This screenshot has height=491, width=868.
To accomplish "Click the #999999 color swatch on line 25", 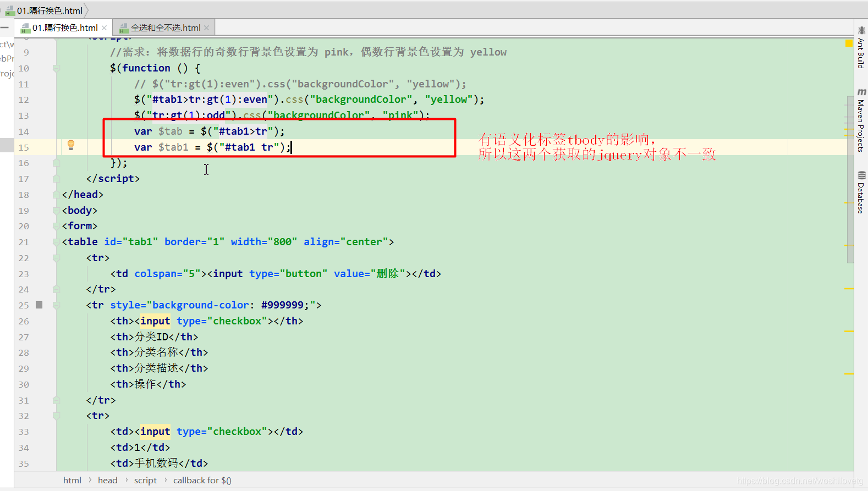I will [39, 305].
